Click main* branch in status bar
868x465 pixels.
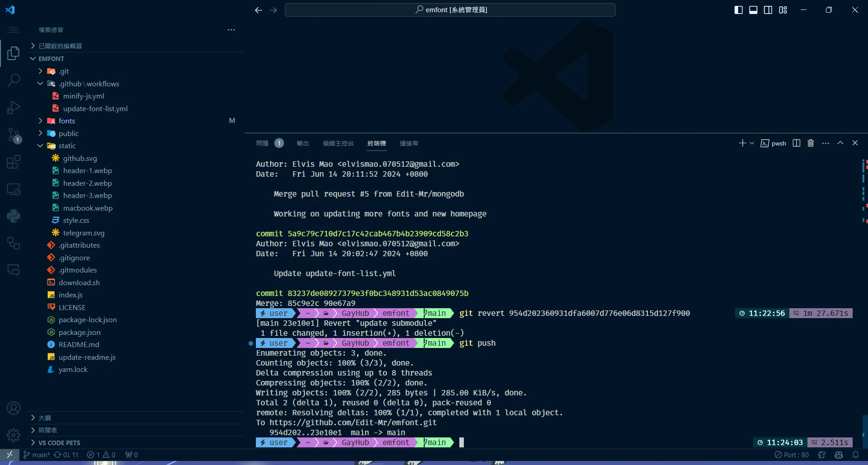[x=37, y=455]
